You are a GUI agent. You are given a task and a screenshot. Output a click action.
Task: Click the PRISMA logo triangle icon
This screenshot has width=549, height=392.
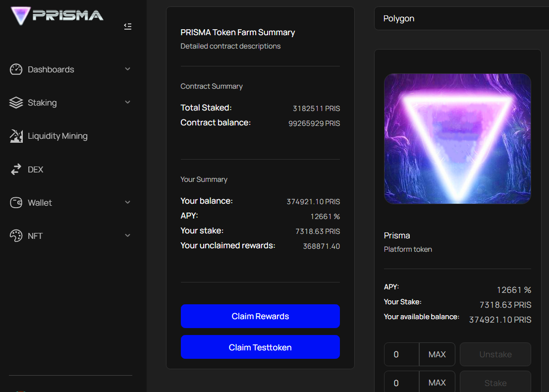click(21, 16)
